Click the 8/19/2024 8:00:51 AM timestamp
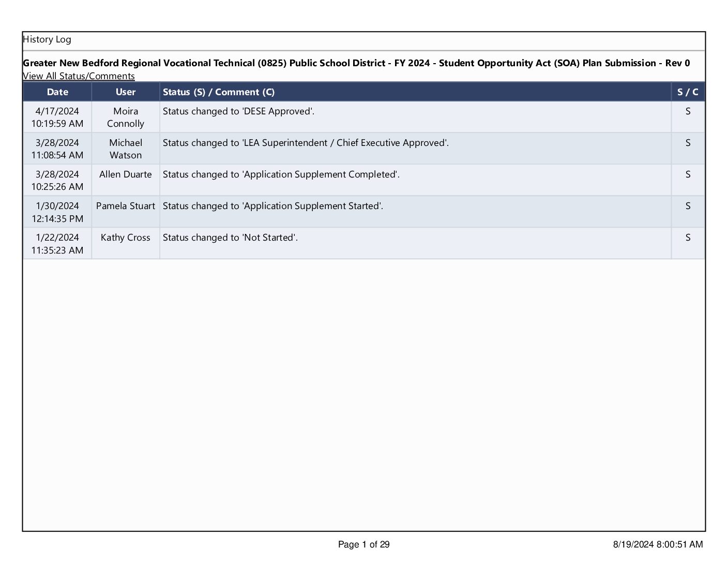Screen dimensions: 728x563 [x=658, y=544]
